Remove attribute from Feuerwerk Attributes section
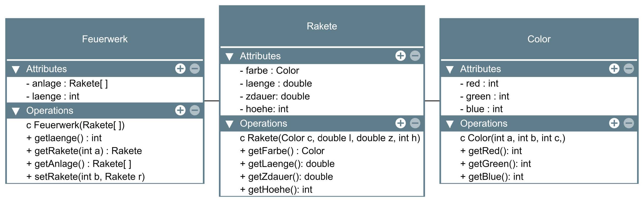Screen dimensions: 644x202 (x=195, y=69)
